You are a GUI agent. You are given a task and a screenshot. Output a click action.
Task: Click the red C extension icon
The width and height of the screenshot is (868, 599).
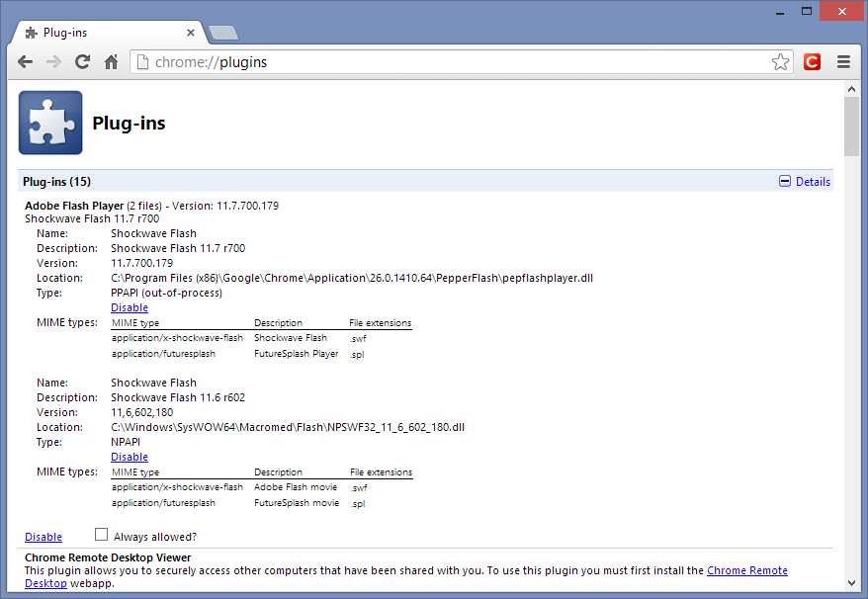812,62
